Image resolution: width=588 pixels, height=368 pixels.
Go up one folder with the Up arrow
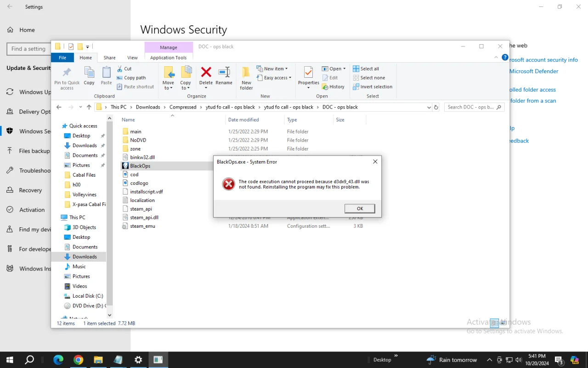pos(89,107)
